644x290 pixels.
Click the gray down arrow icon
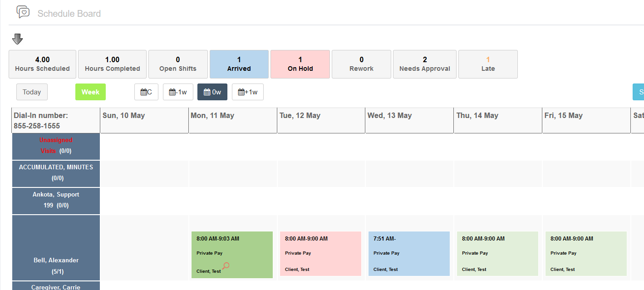coord(17,39)
